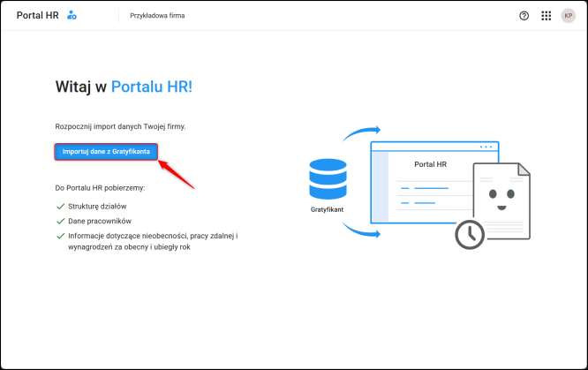Click the Portal HR logo title
Screen dimensions: 588x370
point(37,15)
